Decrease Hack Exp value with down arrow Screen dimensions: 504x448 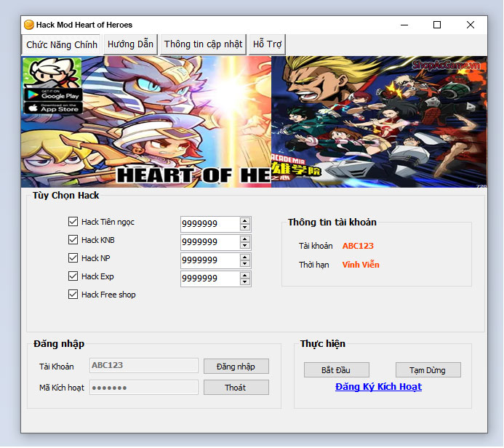[245, 282]
